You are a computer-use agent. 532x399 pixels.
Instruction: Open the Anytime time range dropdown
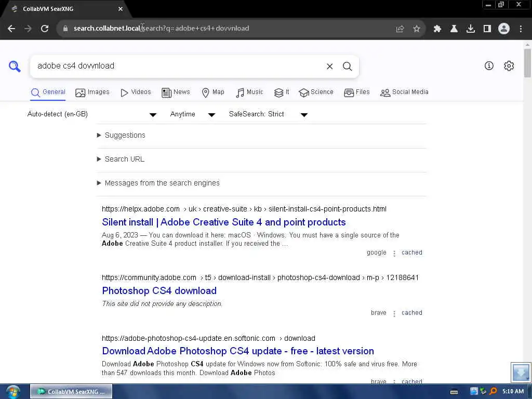pos(193,114)
